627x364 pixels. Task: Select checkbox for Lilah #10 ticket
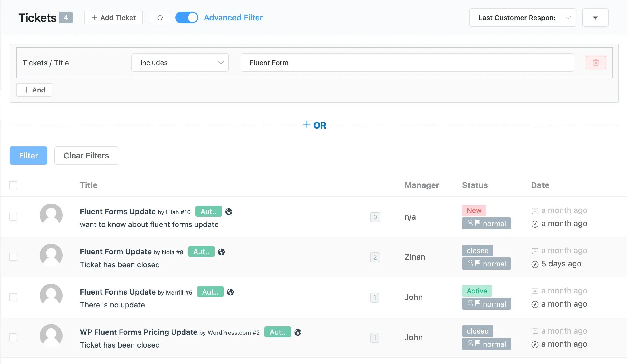(13, 217)
